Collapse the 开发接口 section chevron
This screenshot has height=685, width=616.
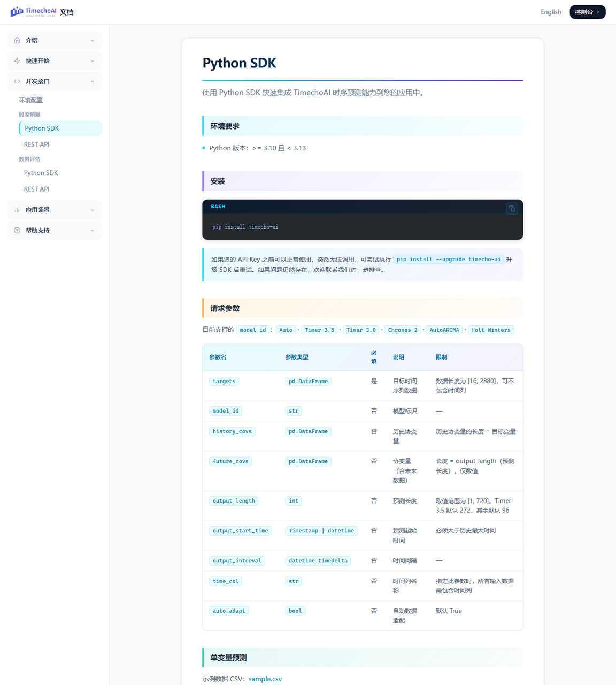tap(93, 81)
